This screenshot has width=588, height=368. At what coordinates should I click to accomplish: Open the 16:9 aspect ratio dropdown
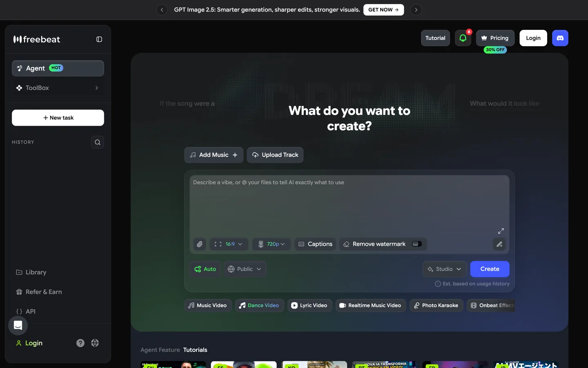(229, 244)
